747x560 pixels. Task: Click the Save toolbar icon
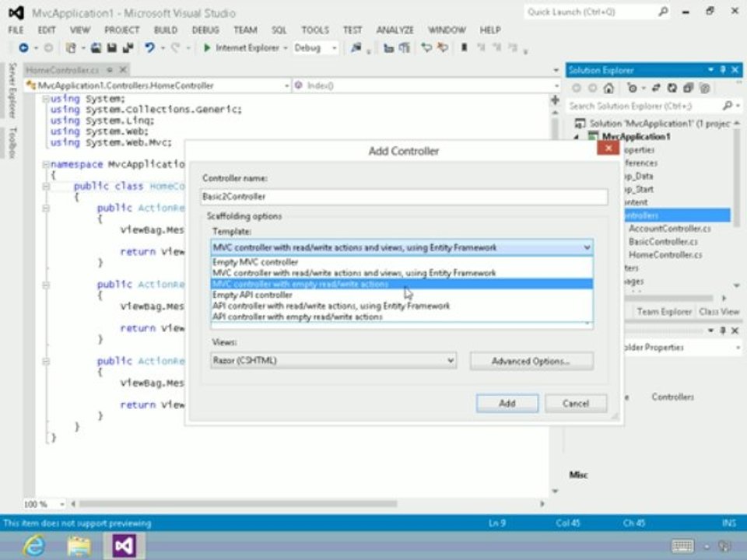pyautogui.click(x=112, y=47)
